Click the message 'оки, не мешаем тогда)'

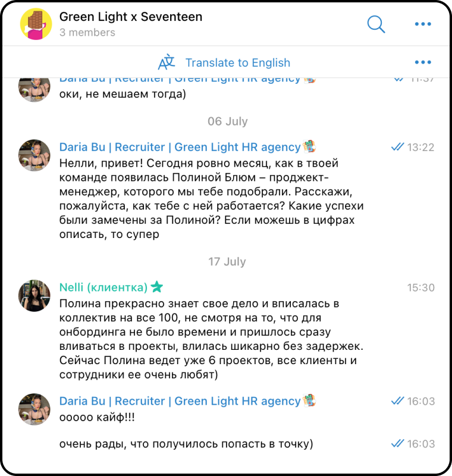point(123,94)
